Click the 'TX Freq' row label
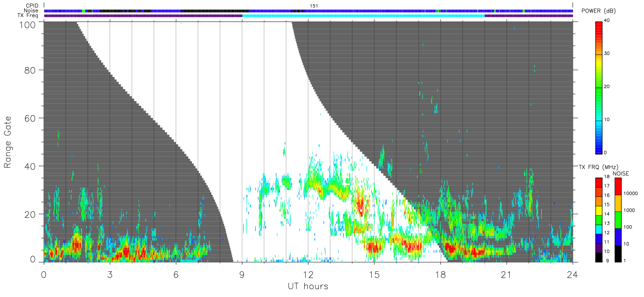This screenshot has height=297, width=644. (28, 16)
